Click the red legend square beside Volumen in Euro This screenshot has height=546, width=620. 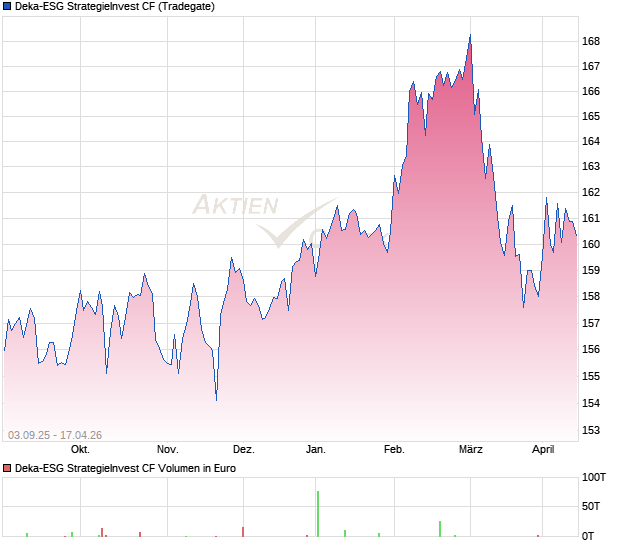(7, 469)
